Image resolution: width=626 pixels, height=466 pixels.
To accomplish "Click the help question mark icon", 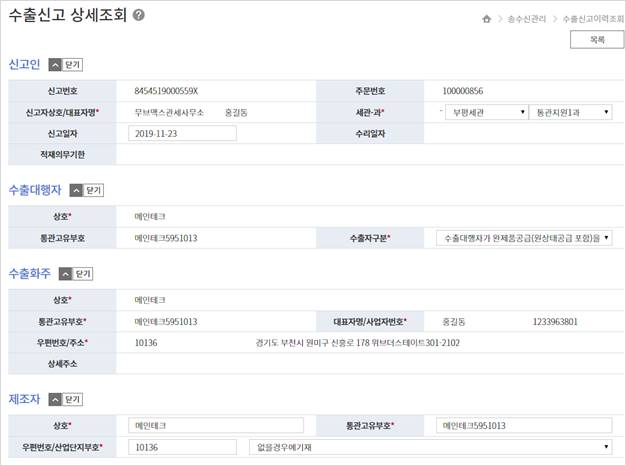I will tap(138, 16).
